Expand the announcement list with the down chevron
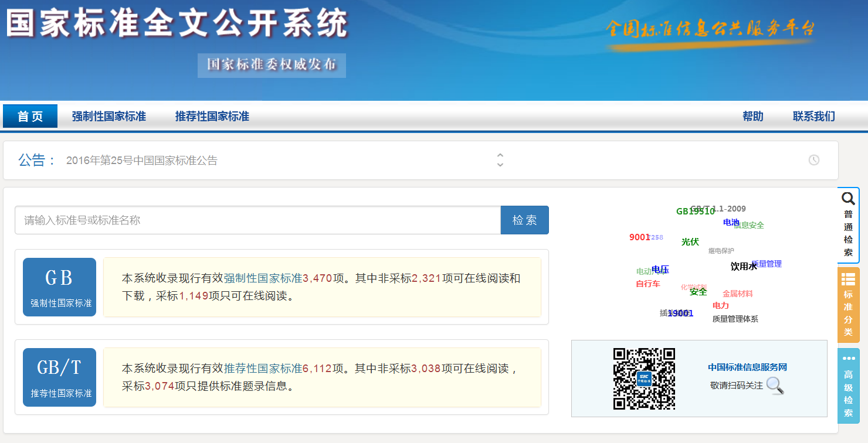 (500, 164)
